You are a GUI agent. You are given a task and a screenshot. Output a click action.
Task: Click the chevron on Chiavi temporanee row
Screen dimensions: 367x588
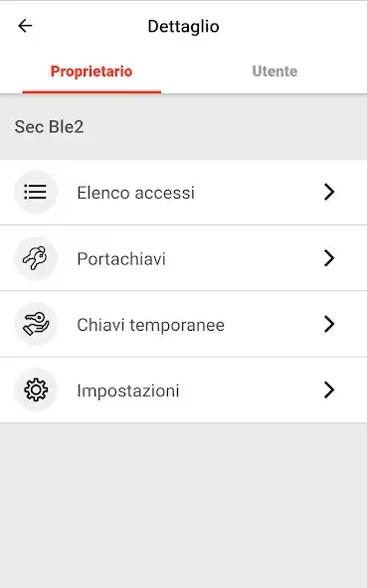pos(329,324)
